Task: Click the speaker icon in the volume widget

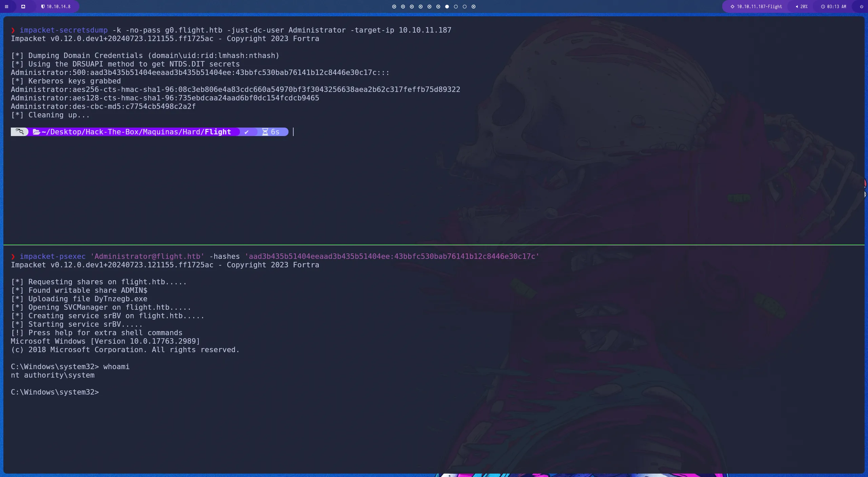Action: tap(797, 7)
